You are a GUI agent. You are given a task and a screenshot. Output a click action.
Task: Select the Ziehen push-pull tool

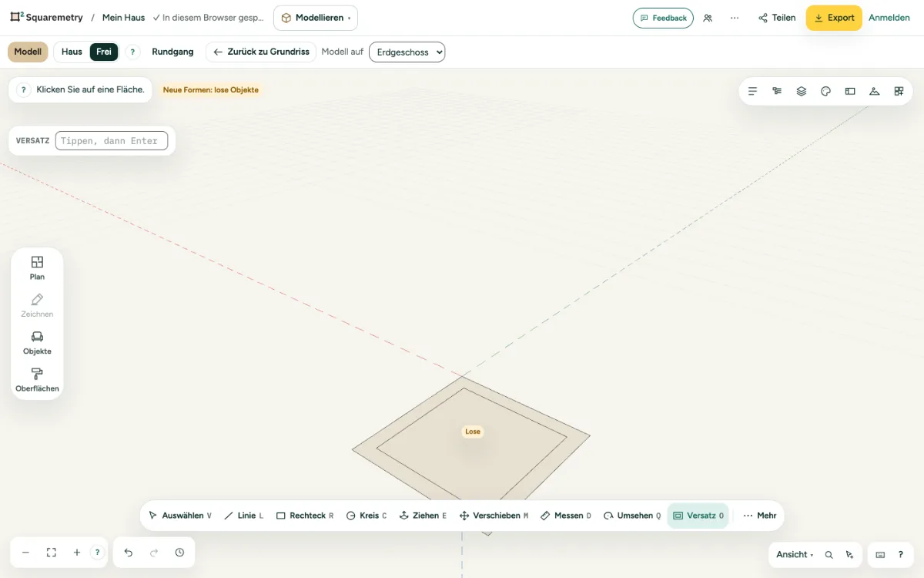[423, 516]
